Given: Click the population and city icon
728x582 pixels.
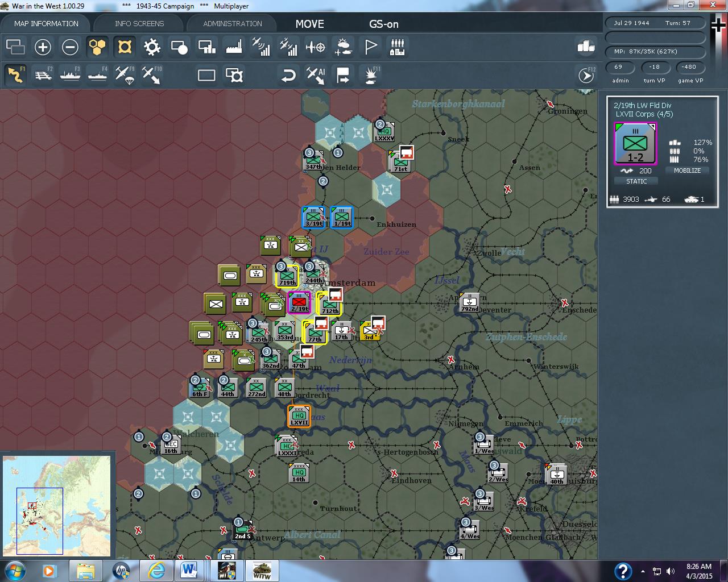Looking at the screenshot, I should tap(398, 47).
